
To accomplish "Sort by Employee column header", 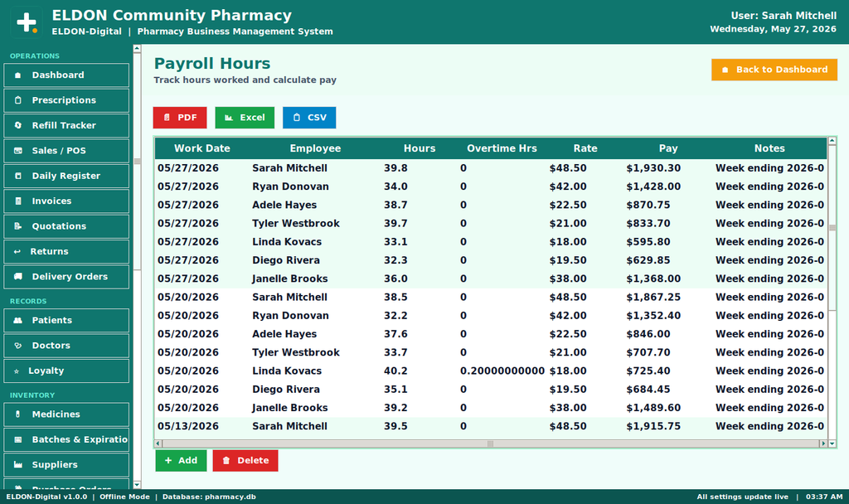I will pyautogui.click(x=315, y=148).
